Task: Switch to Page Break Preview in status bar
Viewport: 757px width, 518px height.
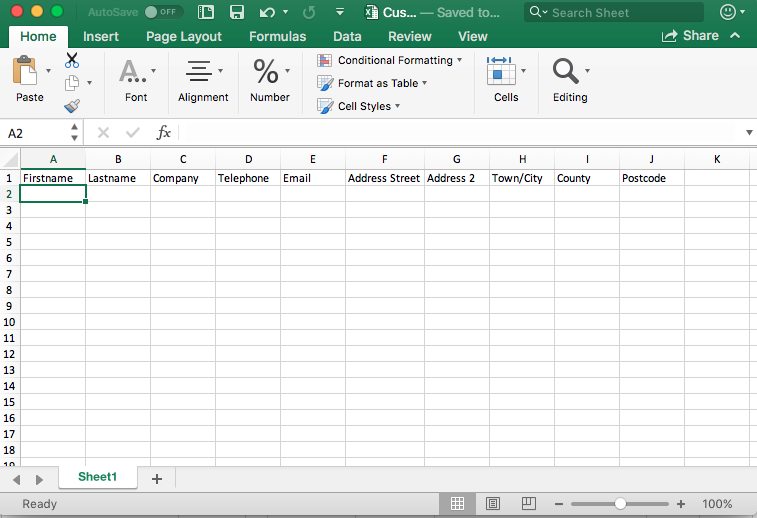Action: pos(529,504)
